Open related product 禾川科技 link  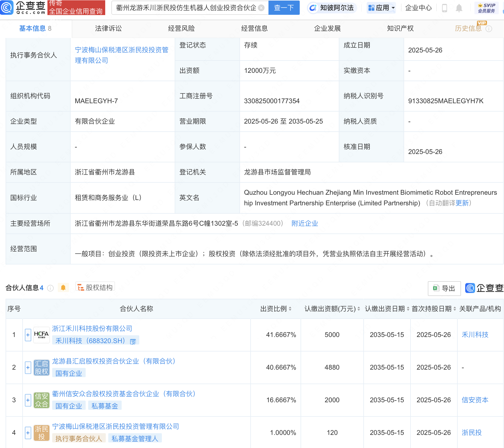[x=475, y=335]
